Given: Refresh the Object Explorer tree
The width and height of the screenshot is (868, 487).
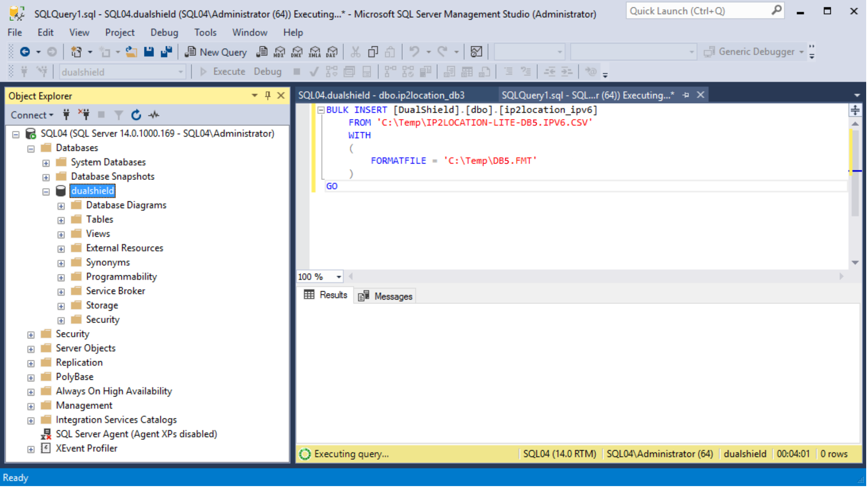Looking at the screenshot, I should (136, 115).
